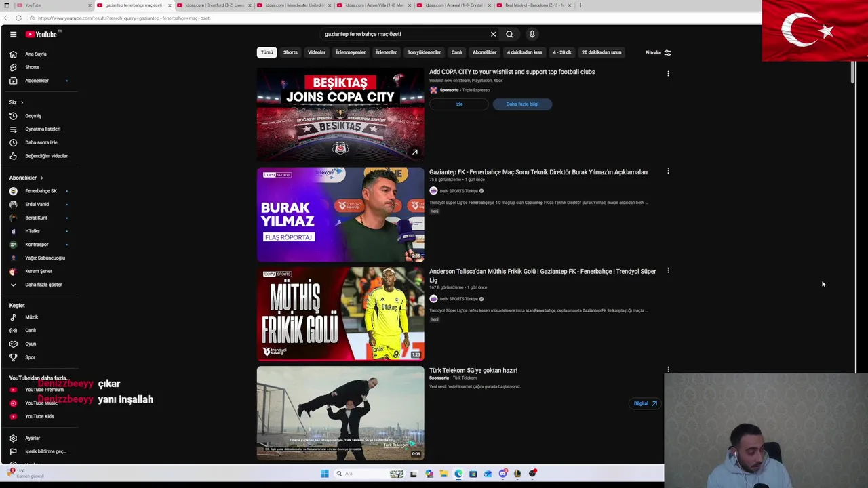Open more options for Türk Telekom ad
This screenshot has height=488, width=868.
[668, 369]
